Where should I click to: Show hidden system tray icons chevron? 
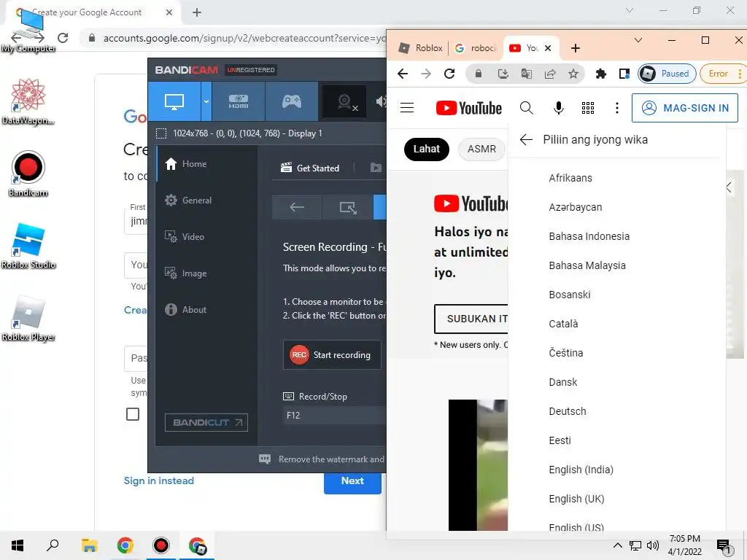click(617, 545)
